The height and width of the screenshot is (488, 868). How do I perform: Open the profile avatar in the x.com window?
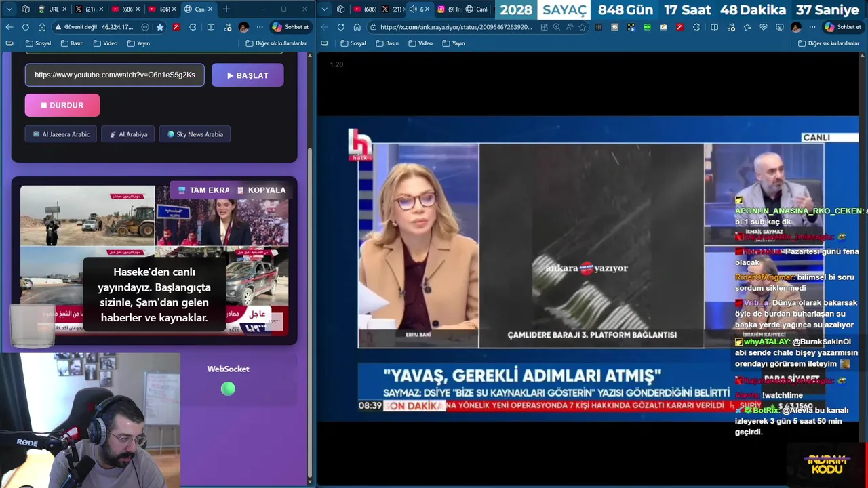pyautogui.click(x=796, y=27)
